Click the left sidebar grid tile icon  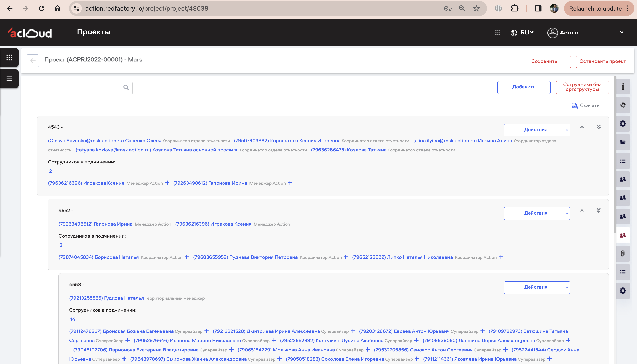click(9, 57)
